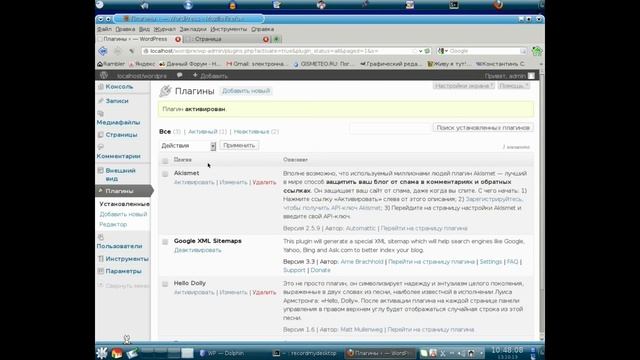This screenshot has height=360, width=640.
Task: Click the Пользователи users icon in the sidebar
Action: click(100, 237)
